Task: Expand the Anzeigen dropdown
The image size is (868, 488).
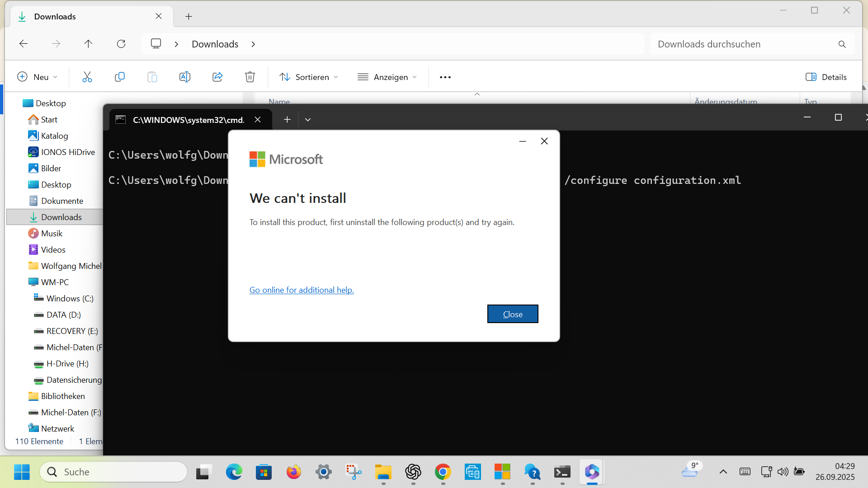Action: pos(387,77)
